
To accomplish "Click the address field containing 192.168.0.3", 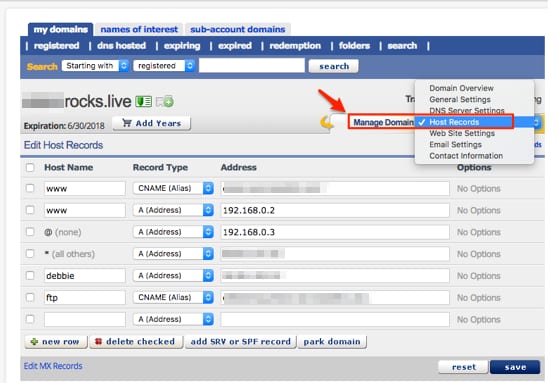I will pos(335,232).
